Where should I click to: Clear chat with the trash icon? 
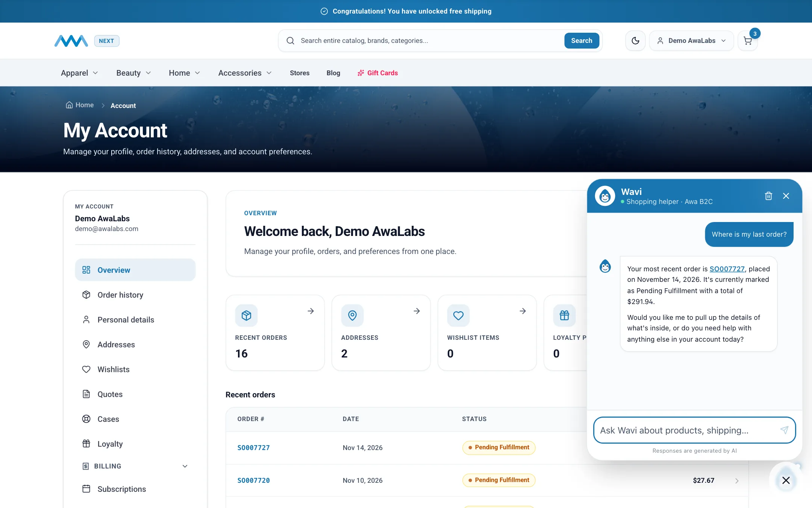pos(768,196)
